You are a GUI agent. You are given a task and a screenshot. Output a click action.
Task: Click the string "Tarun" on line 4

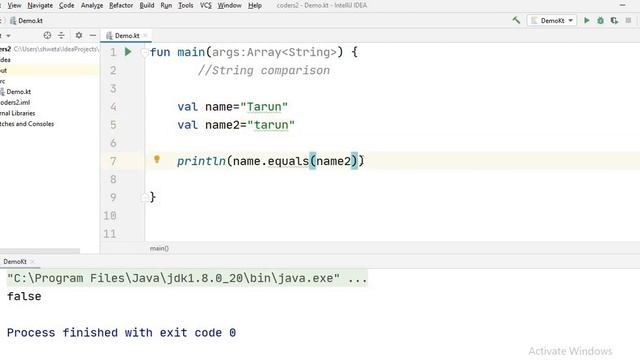coord(264,107)
